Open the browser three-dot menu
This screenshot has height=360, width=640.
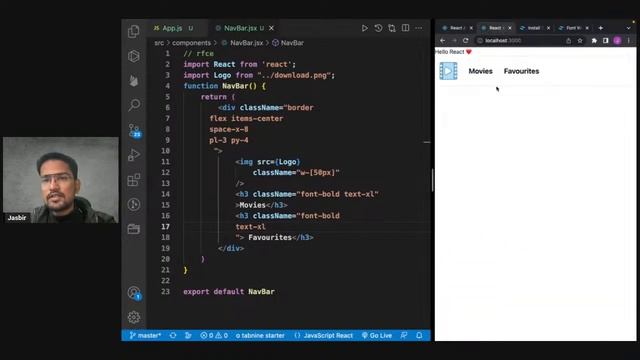point(629,40)
